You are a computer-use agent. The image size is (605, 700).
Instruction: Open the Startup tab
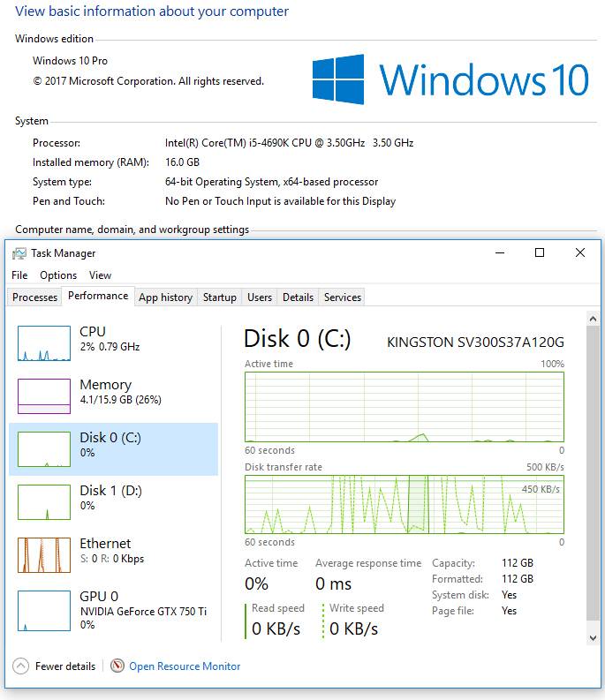click(219, 297)
